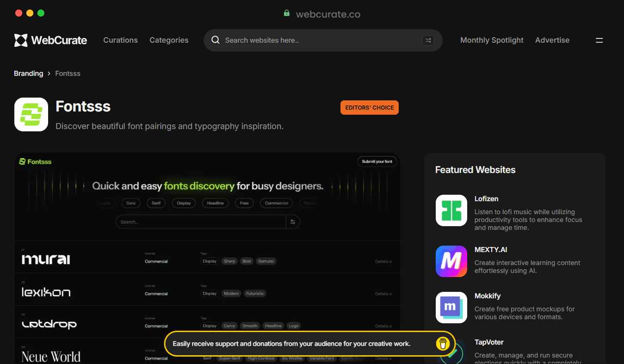This screenshot has width=624, height=364.
Task: Open the Categories menu
Action: pos(169,40)
